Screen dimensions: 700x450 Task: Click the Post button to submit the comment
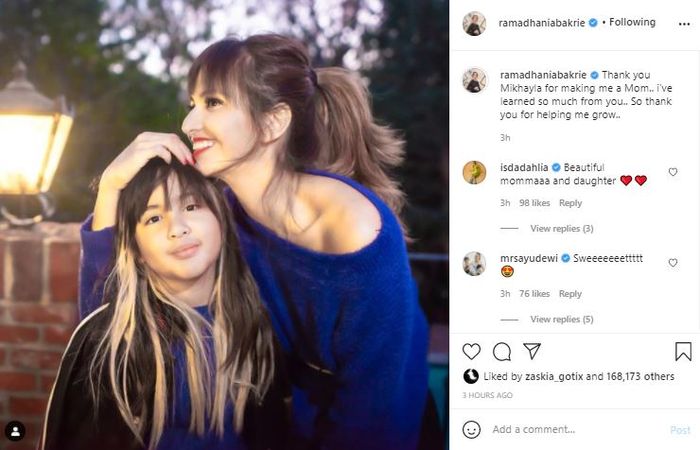(x=680, y=430)
